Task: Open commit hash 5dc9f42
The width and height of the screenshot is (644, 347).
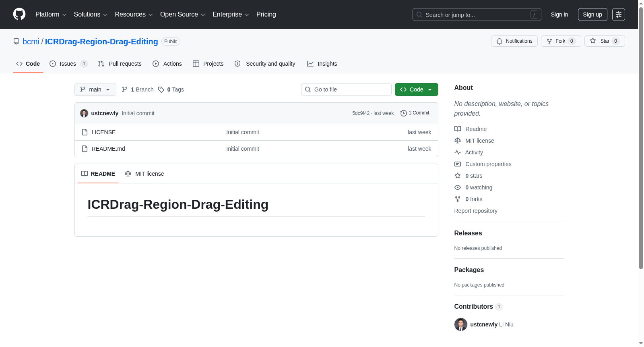Action: coord(361,113)
